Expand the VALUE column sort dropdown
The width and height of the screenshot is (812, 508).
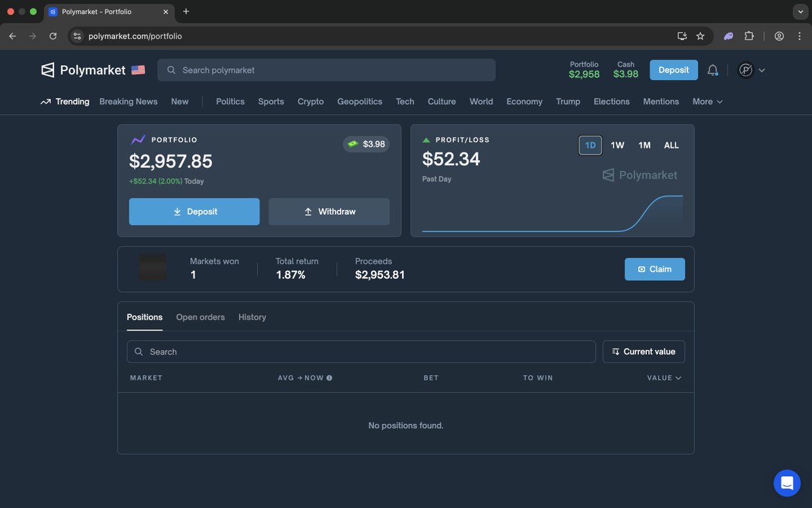tap(664, 378)
